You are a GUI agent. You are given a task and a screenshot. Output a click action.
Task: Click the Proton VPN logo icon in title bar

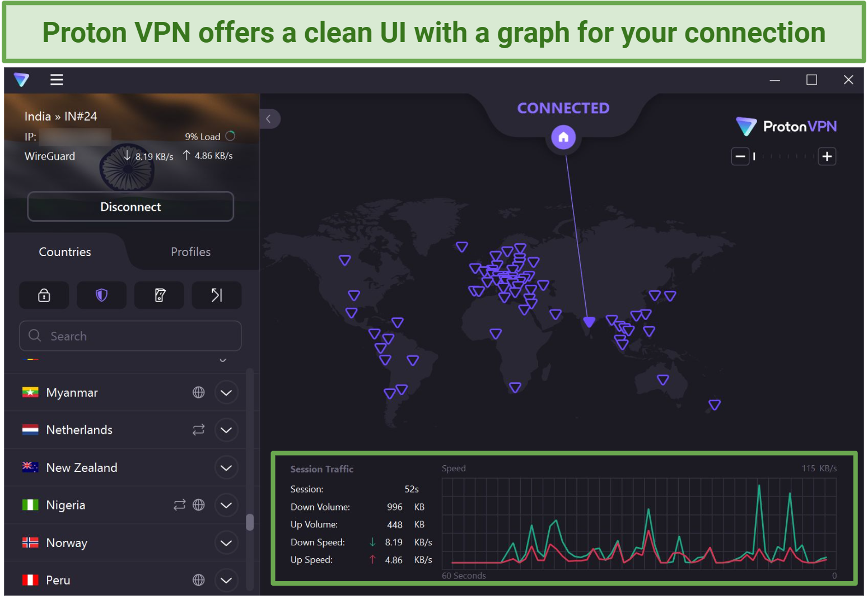pos(22,80)
